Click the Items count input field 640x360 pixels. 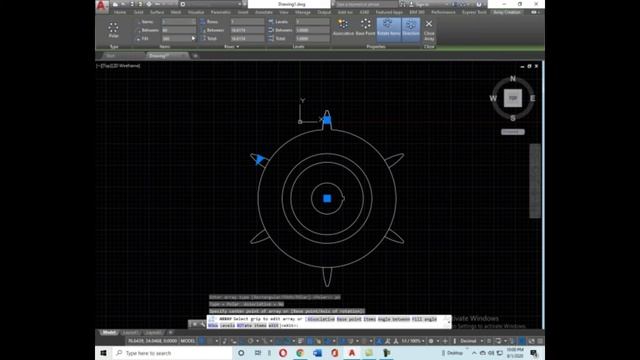click(179, 22)
